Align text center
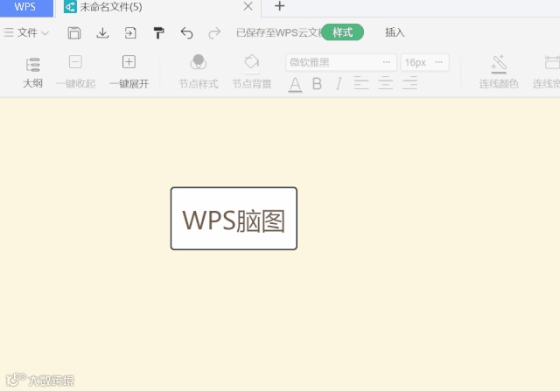 385,84
